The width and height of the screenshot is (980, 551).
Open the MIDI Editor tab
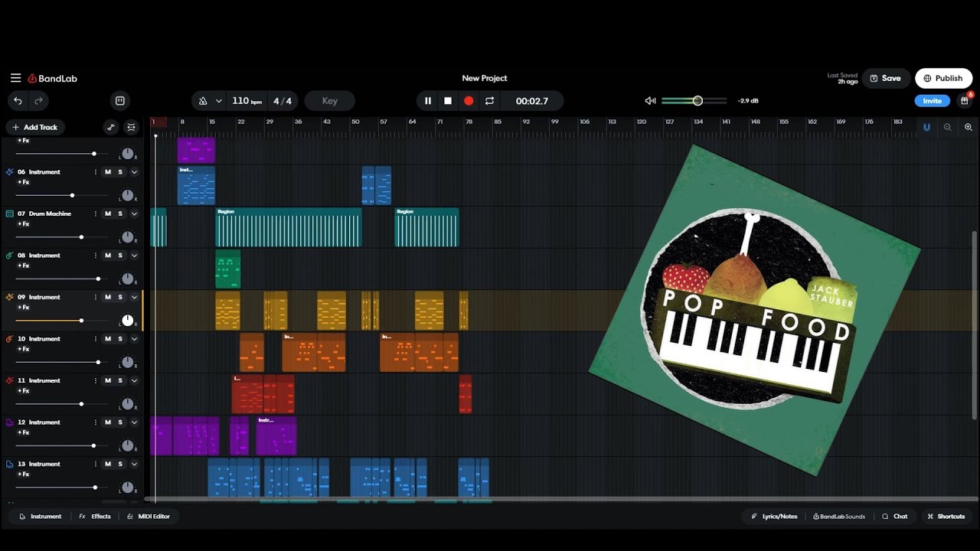coord(149,517)
